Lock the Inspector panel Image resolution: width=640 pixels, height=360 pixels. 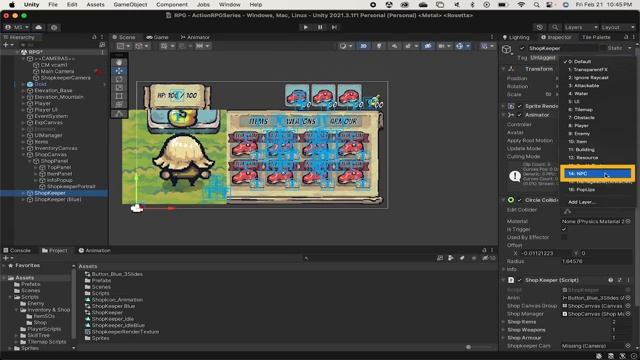[x=626, y=37]
